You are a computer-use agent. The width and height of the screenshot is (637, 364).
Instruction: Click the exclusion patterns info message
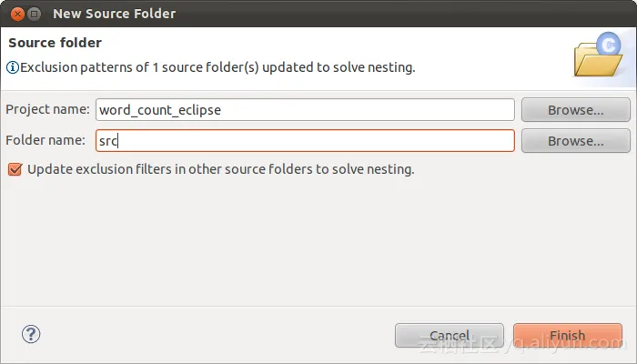click(x=217, y=67)
